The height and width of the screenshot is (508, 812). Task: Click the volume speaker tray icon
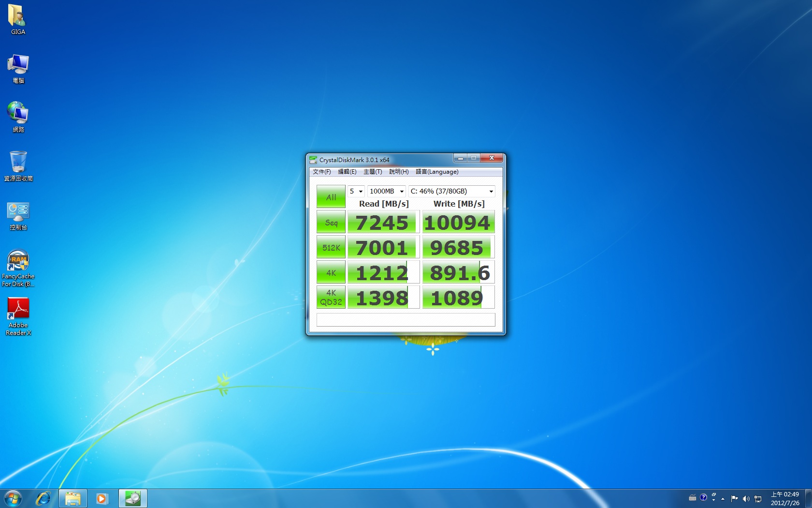click(x=746, y=498)
